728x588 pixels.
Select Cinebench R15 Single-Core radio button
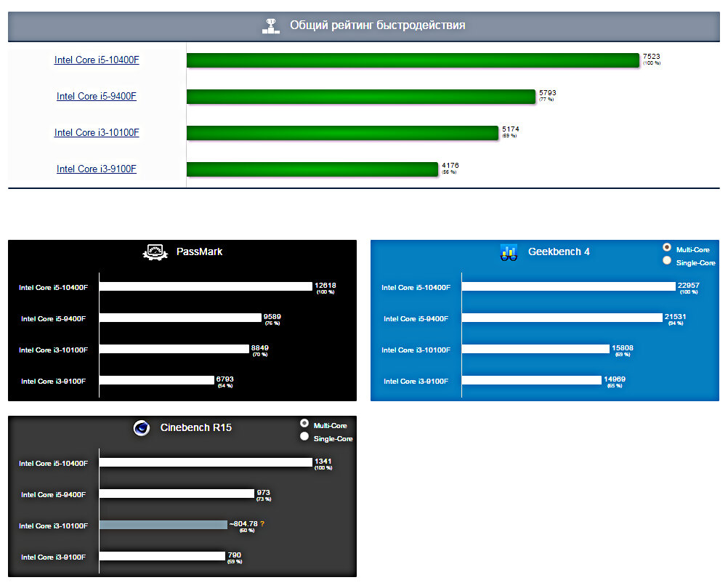pyautogui.click(x=304, y=437)
